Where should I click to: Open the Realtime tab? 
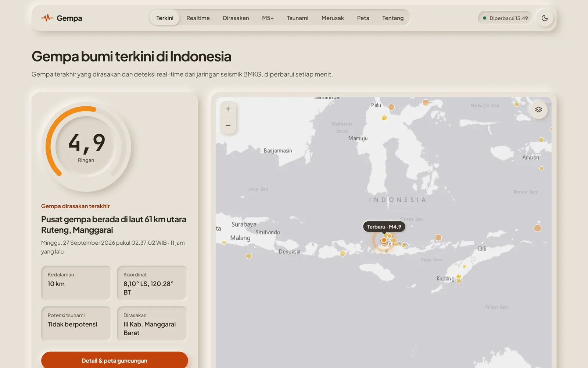coord(198,18)
